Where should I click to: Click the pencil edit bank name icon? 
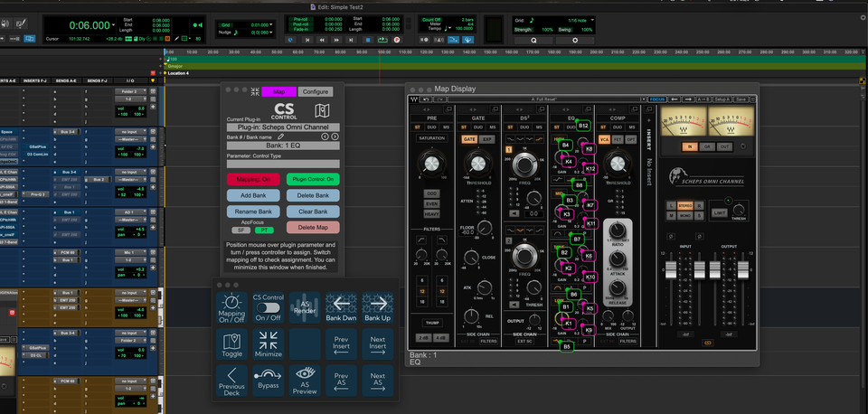point(279,136)
